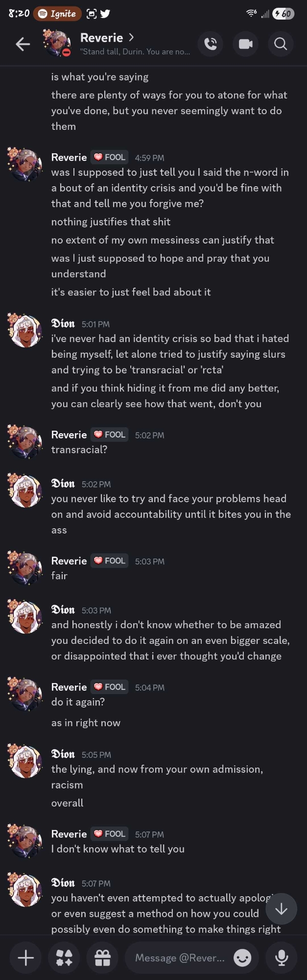Expand Reverie's profile using the header chevron
Image resolution: width=307 pixels, height=980 pixels.
pos(131,38)
